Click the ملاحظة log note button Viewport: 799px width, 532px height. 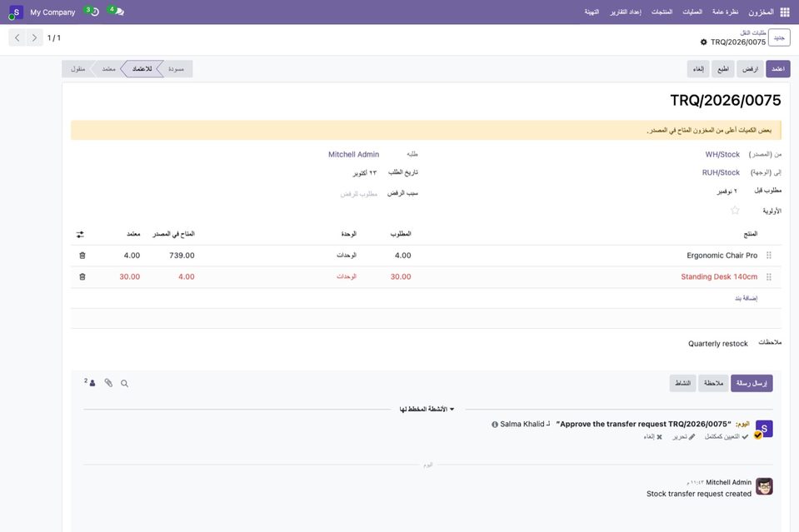coord(713,383)
